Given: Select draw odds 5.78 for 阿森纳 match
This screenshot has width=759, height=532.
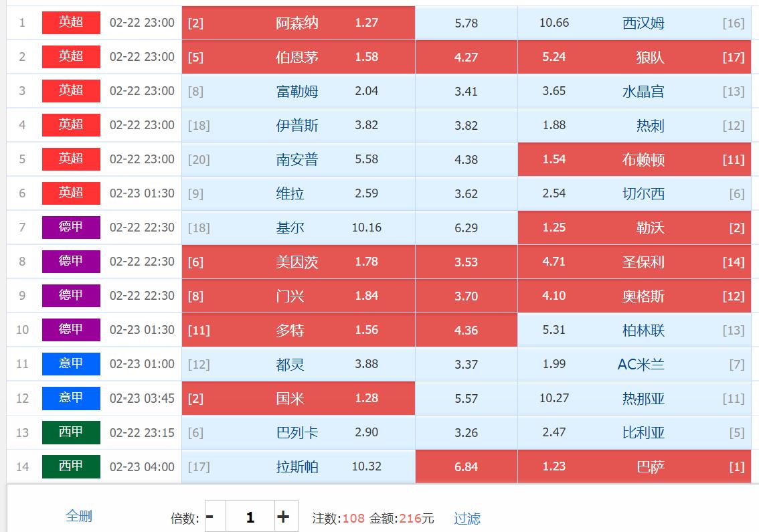Looking at the screenshot, I should (466, 23).
